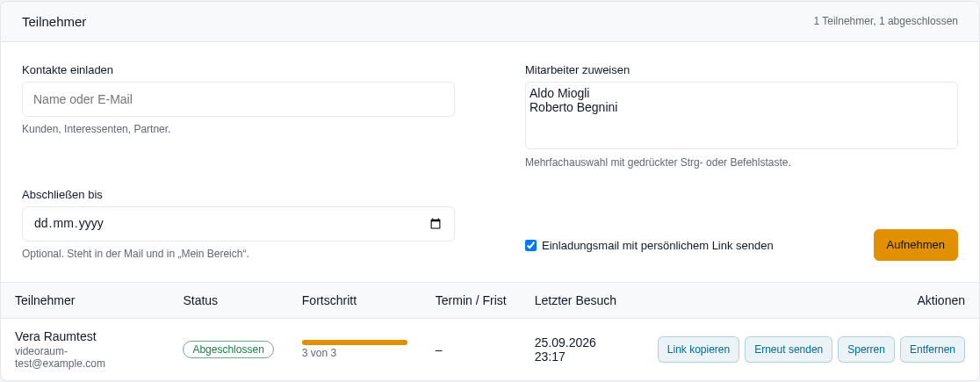Screen dimensions: 980x382
Task: Click the Status column header
Action: (200, 300)
